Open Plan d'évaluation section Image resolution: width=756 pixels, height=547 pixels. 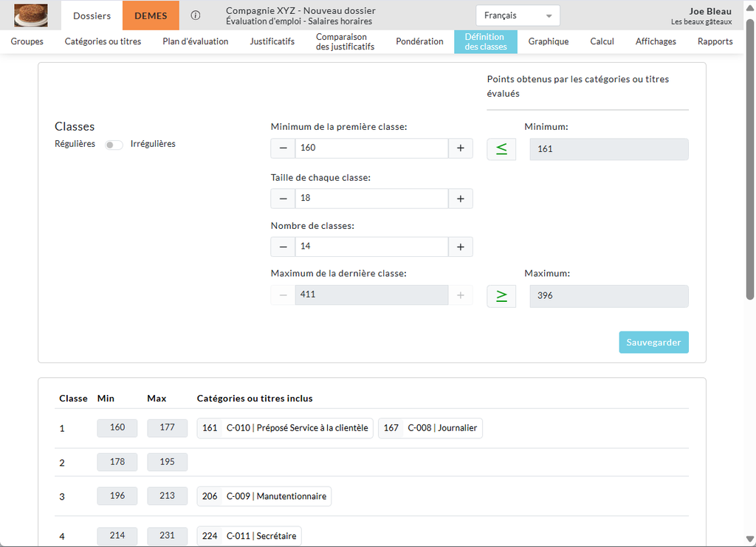(195, 41)
